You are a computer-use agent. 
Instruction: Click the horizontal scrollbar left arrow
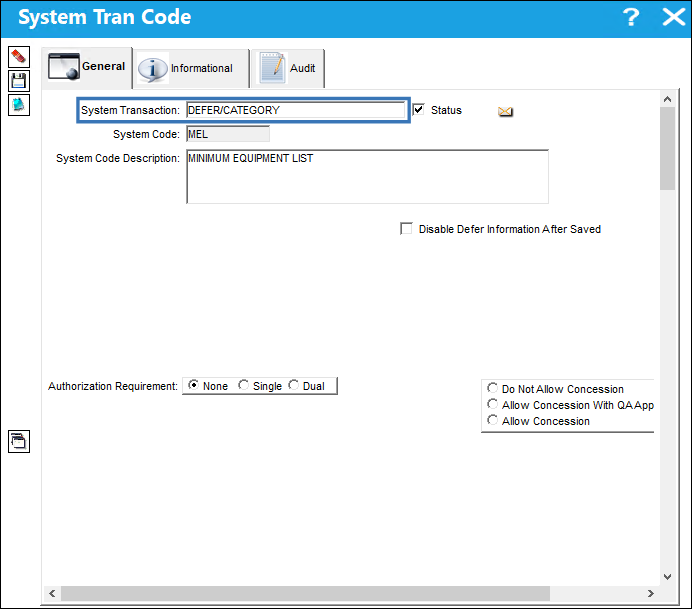coord(52,594)
